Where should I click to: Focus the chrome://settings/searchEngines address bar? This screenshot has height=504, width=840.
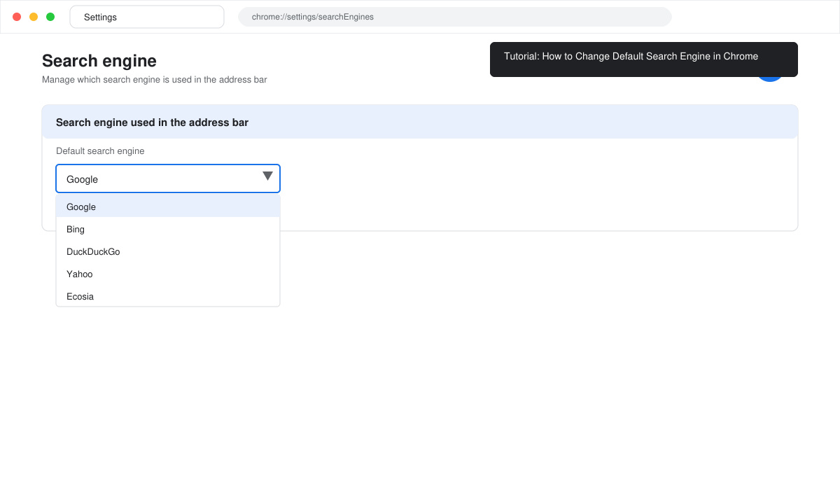pyautogui.click(x=455, y=17)
